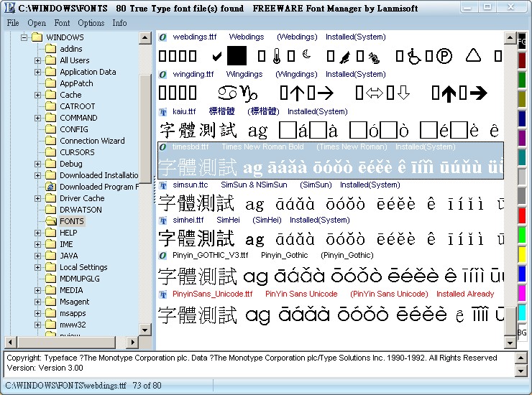Click font list scroll down arrow
Image resolution: width=532 pixels, height=395 pixels.
tap(510, 343)
